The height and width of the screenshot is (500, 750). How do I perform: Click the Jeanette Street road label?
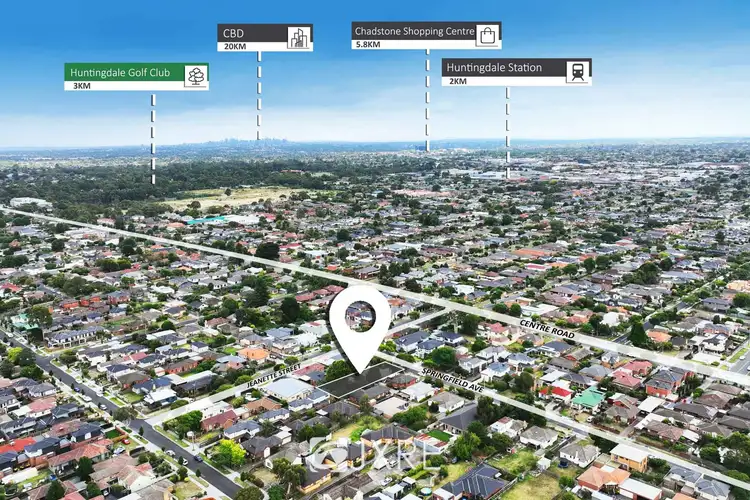270,371
